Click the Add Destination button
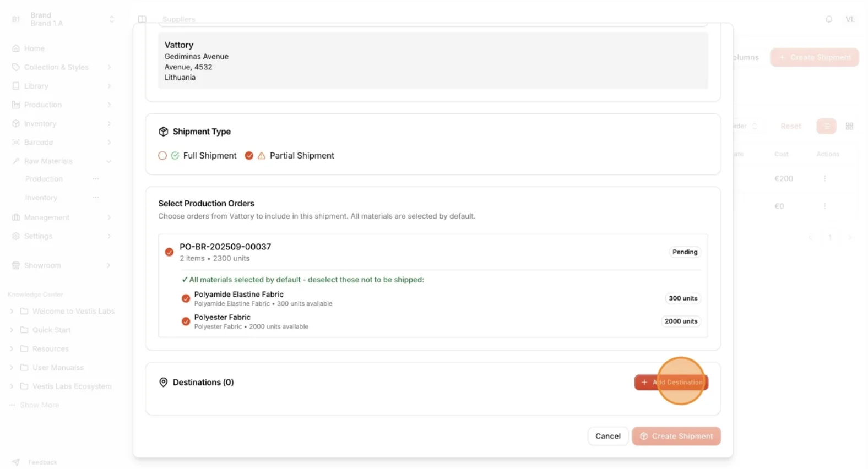The width and height of the screenshot is (868, 469). coord(671,382)
